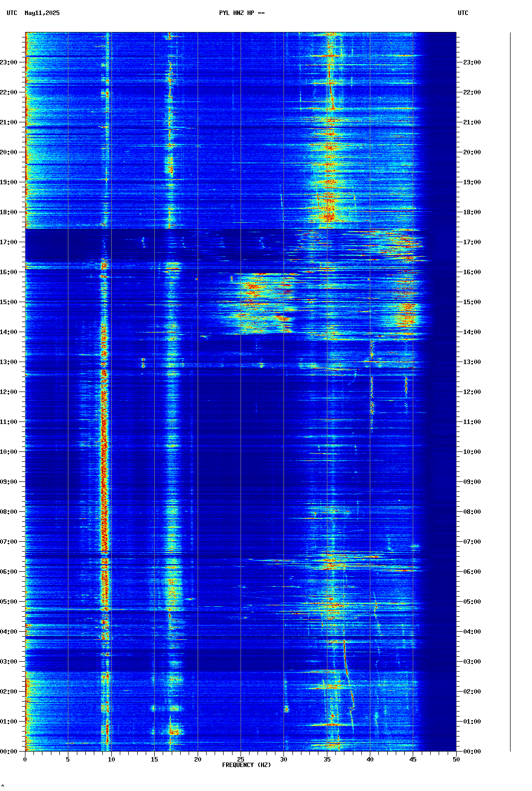Click the "May11,2025" date label
The height and width of the screenshot is (791, 532).
pyautogui.click(x=42, y=13)
